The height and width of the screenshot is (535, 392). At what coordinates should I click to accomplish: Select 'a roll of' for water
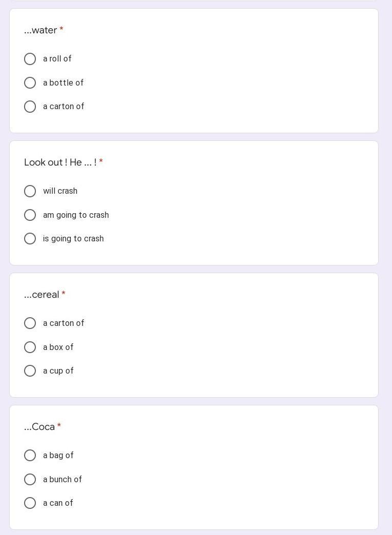[x=30, y=59]
